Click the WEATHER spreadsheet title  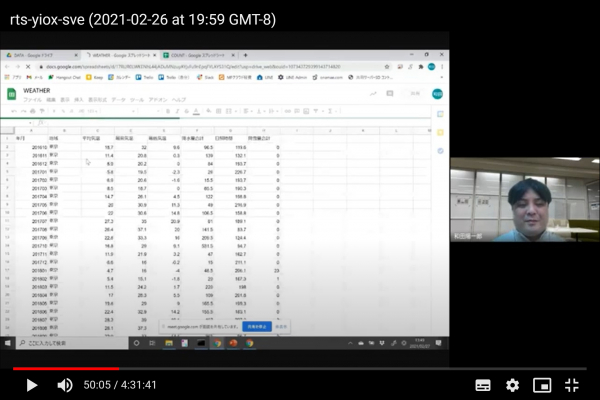click(x=37, y=90)
